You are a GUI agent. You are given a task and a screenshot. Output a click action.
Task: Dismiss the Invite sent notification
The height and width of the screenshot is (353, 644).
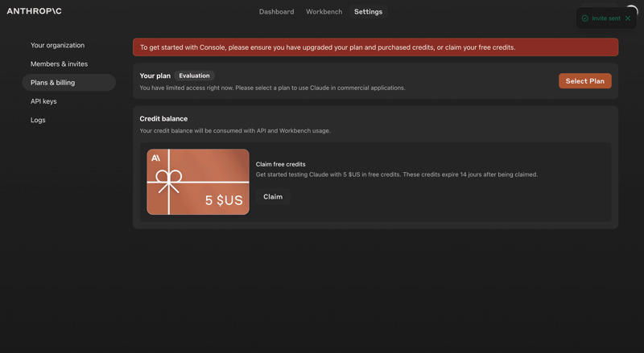[628, 18]
